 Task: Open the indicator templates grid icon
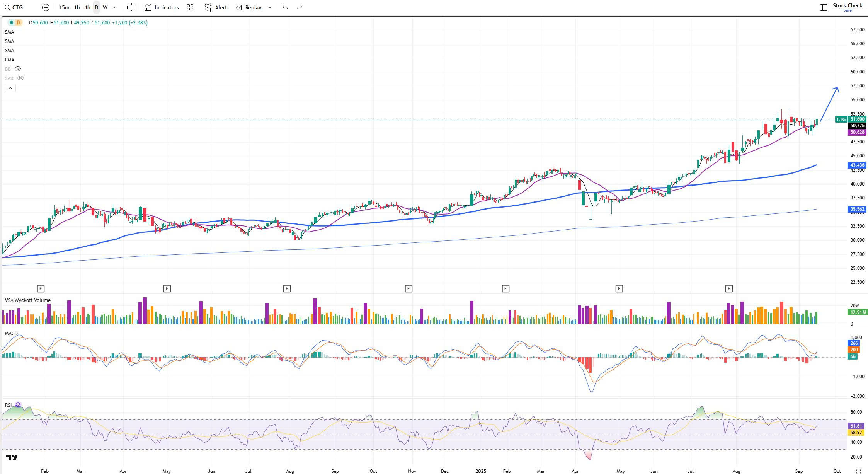tap(190, 7)
